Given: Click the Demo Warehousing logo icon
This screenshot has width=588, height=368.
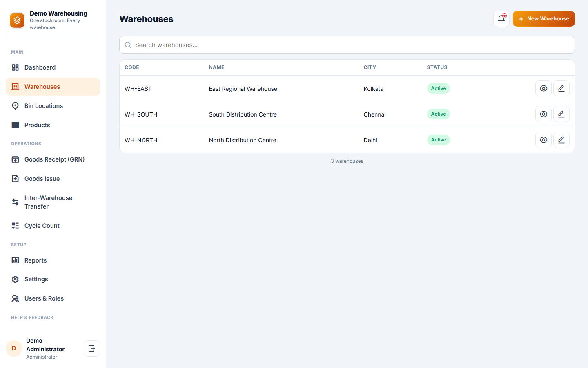Looking at the screenshot, I should point(17,20).
